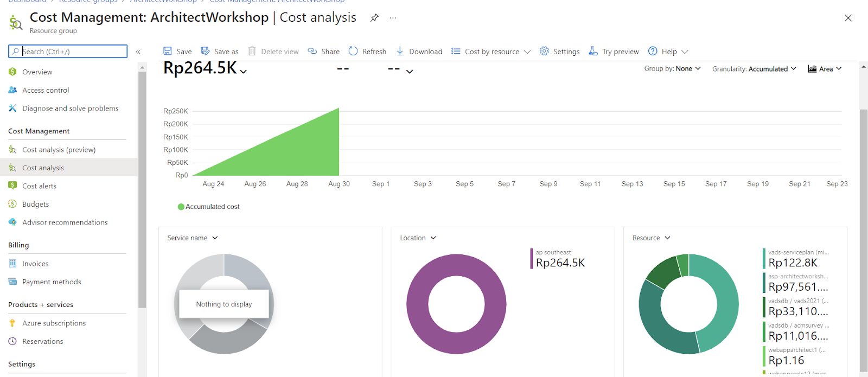Click the Access control people icon
868x377 pixels.
(12, 90)
